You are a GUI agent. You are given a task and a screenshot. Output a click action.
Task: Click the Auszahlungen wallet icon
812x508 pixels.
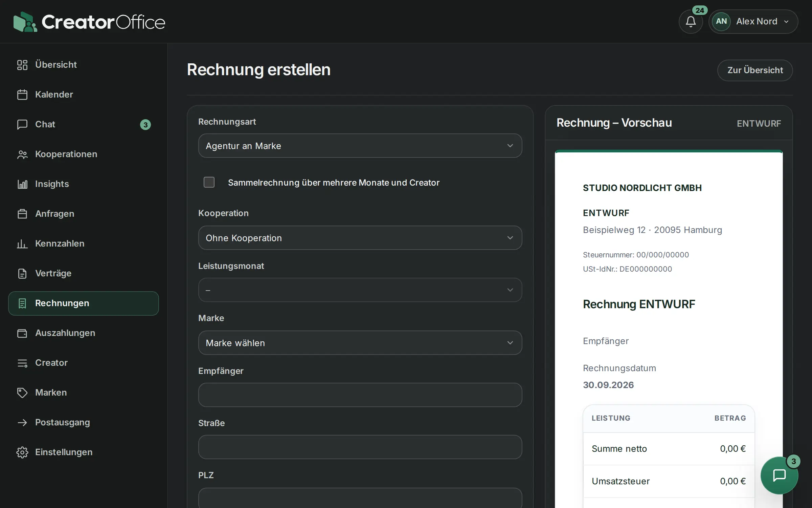point(22,333)
